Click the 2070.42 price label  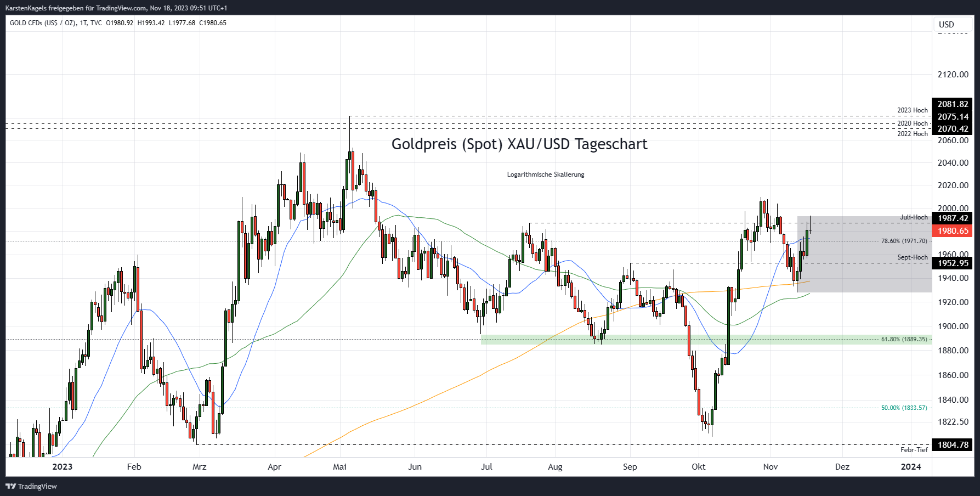point(953,128)
